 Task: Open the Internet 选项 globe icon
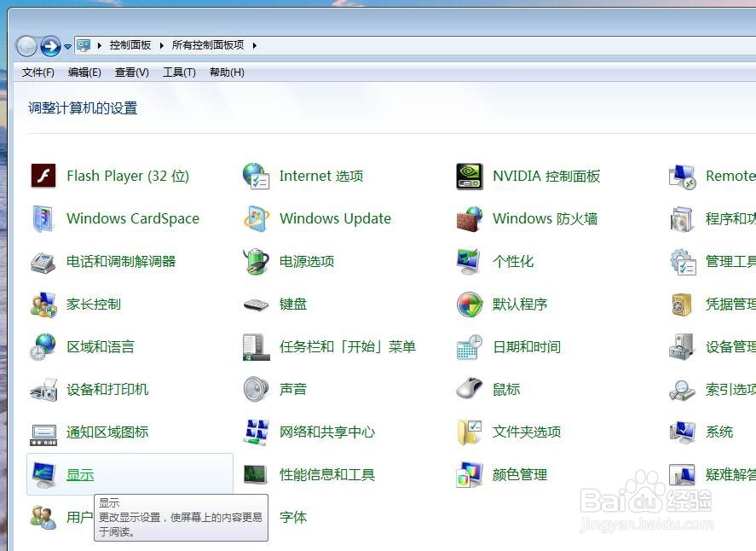click(256, 176)
